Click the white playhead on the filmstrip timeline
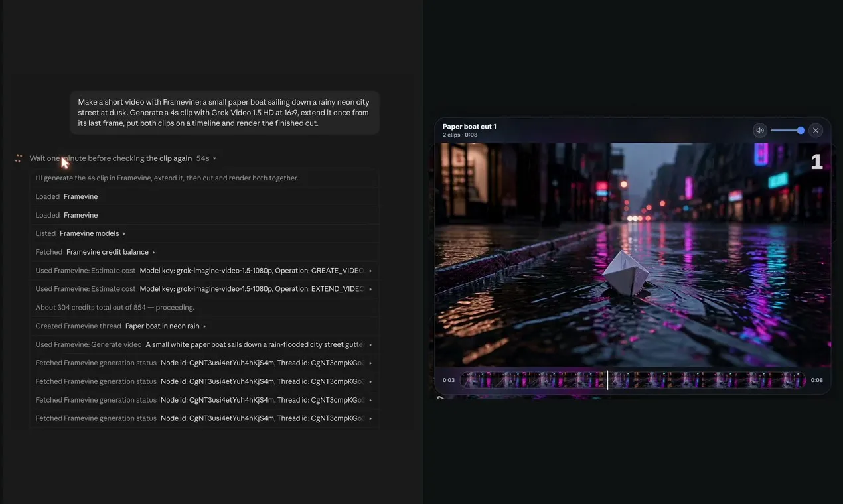This screenshot has width=843, height=504. coord(607,380)
